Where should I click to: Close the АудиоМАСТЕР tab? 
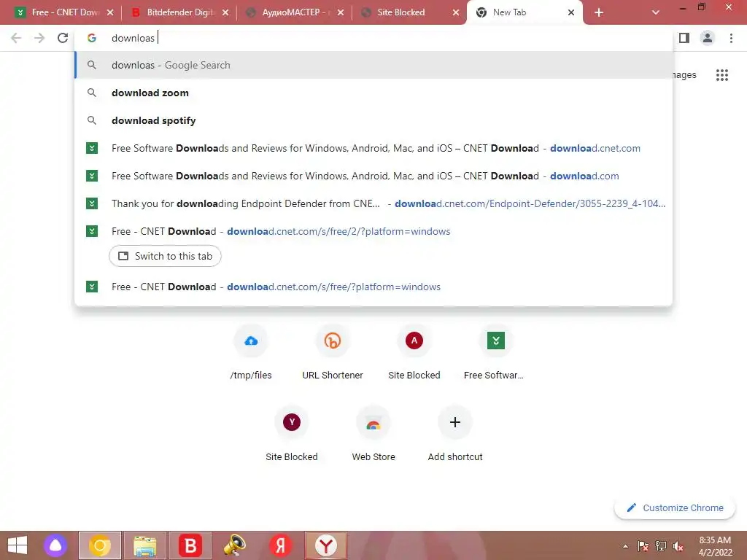341,13
